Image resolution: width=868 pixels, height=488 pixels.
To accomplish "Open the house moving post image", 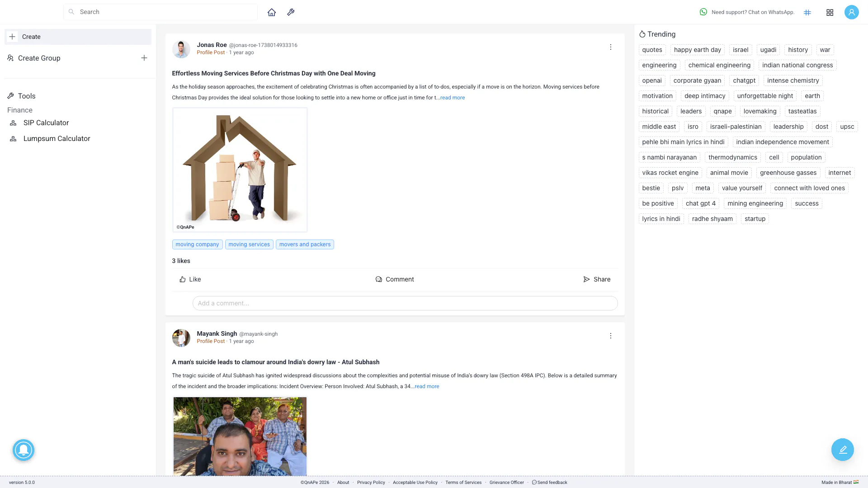I will (x=240, y=170).
